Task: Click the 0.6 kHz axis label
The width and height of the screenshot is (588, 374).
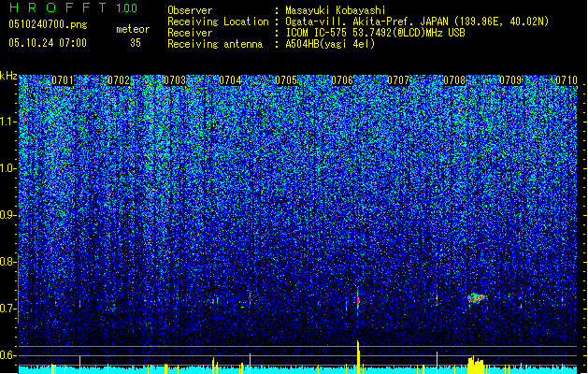Action: pos(8,355)
